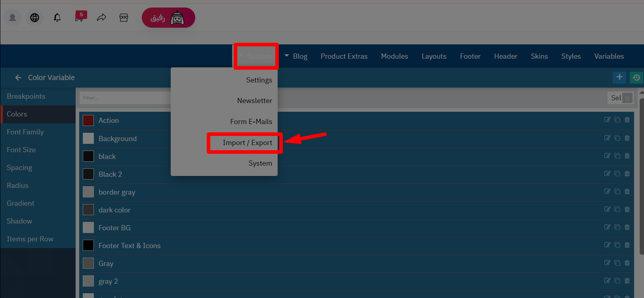Select Import / Export menu entry
This screenshot has height=298, width=644.
[x=247, y=143]
